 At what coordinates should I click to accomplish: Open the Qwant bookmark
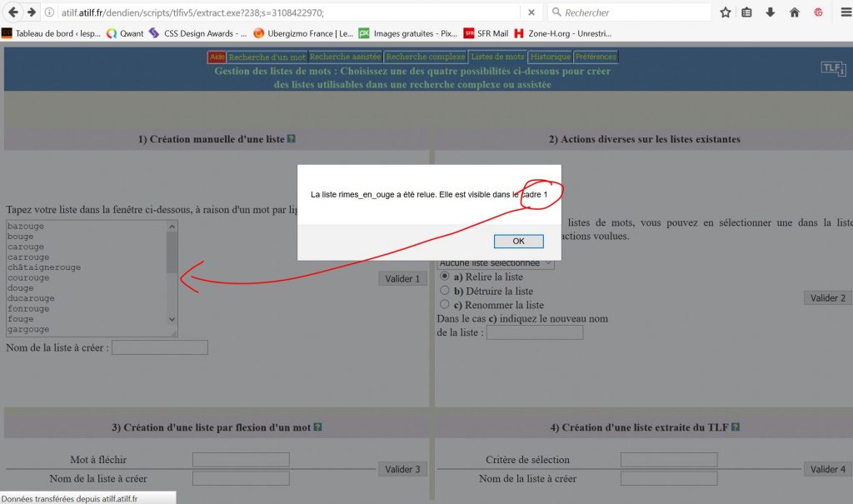[x=125, y=33]
